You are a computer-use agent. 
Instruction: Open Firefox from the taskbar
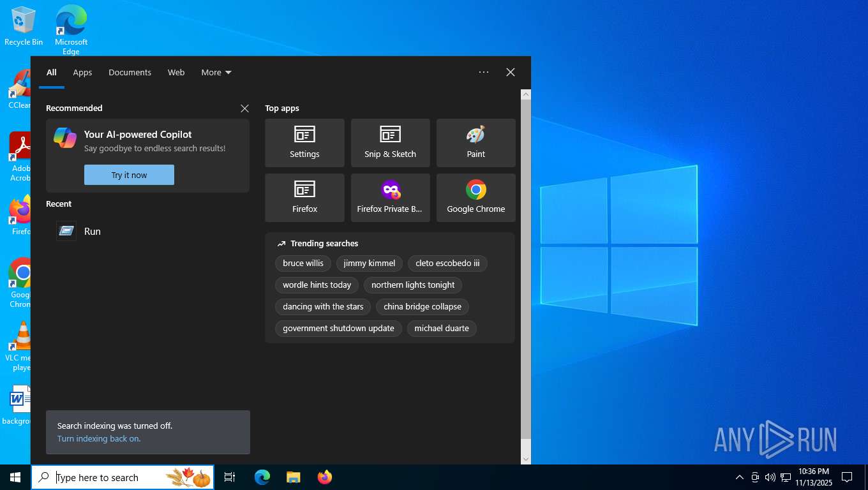click(x=325, y=477)
